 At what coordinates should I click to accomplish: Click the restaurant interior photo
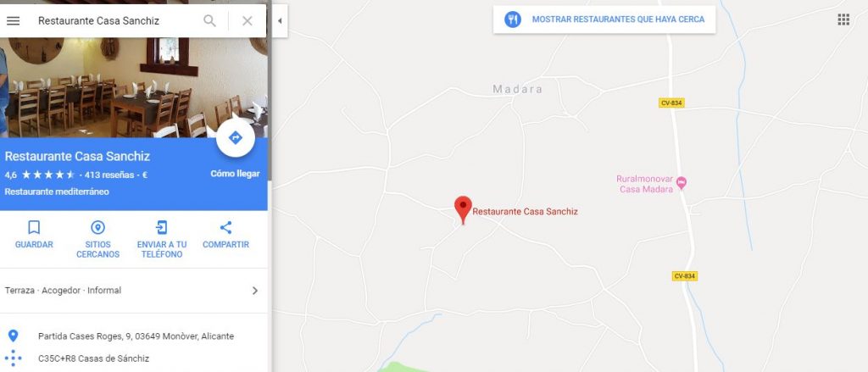coord(133,87)
